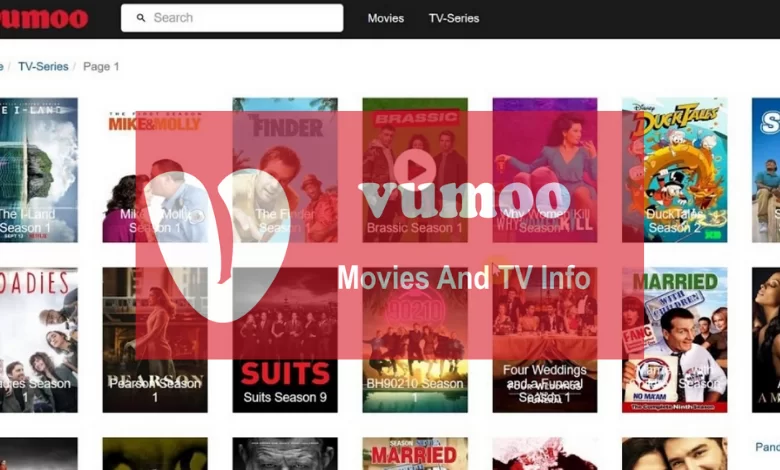
Task: Click the Suits Season 9 title text
Action: 285,397
